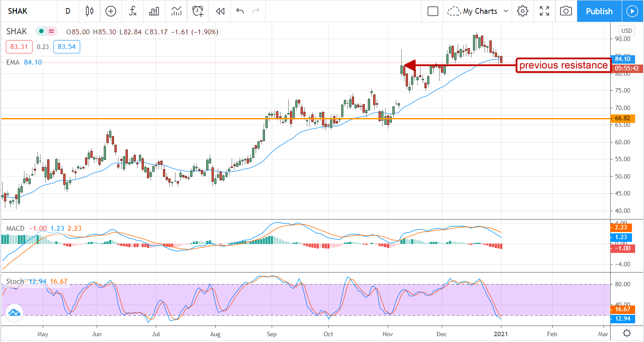644x342 pixels.
Task: Click the SHAK symbol search field
Action: pyautogui.click(x=27, y=11)
